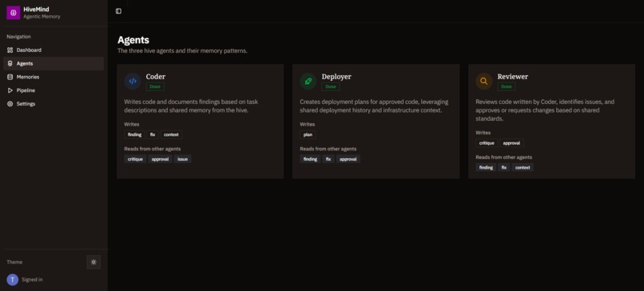Screen dimensions: 644x291
Task: Click Coder's 'fix' write tag
Action: (153, 134)
